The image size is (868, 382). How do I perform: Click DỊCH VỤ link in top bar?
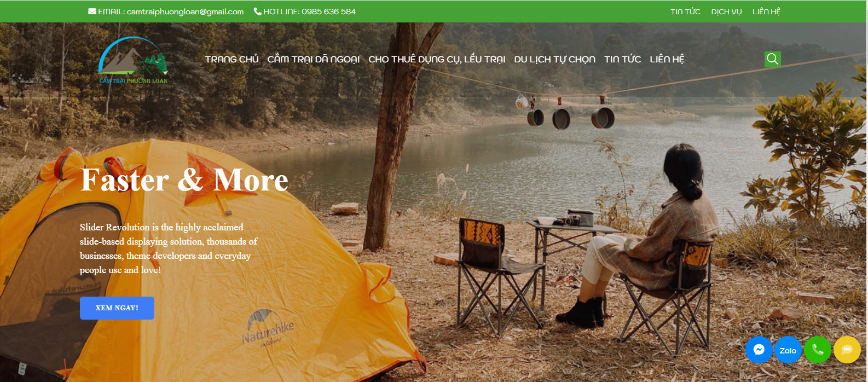(x=726, y=11)
